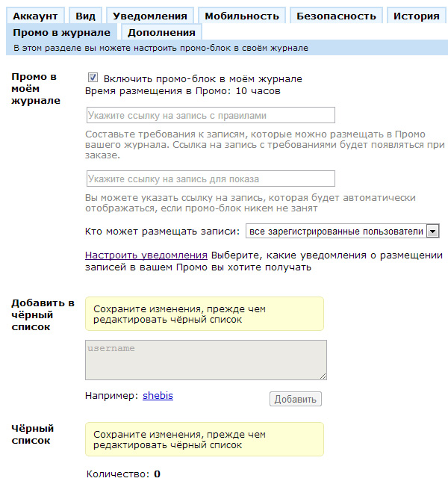Switch to the Вид tab
The height and width of the screenshot is (490, 448).
coord(84,16)
